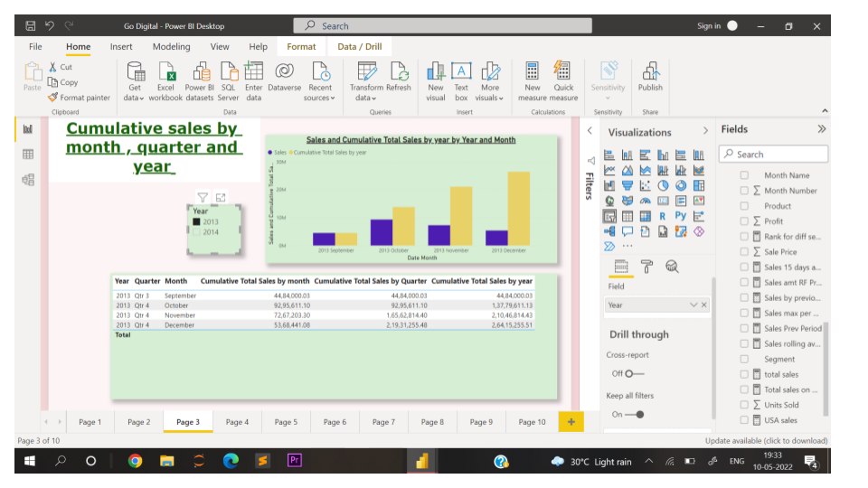Open the Format paint roller tab
Image resolution: width=868 pixels, height=488 pixels.
pyautogui.click(x=646, y=267)
